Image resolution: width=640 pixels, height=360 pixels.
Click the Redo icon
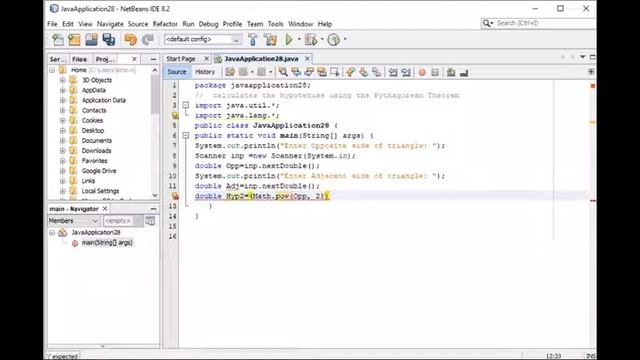[x=148, y=40]
